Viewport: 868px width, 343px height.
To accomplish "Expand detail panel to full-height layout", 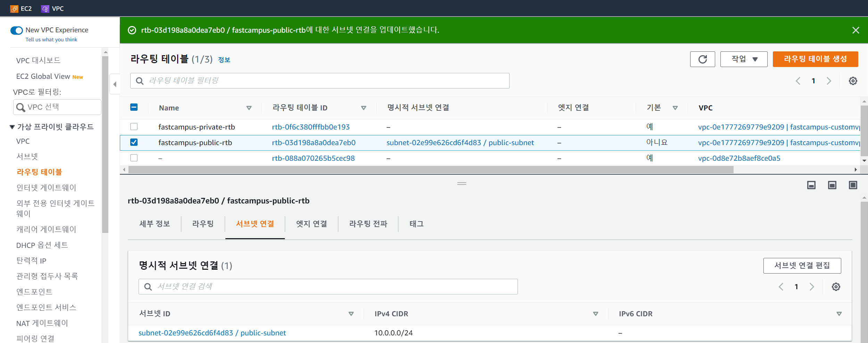I will tap(853, 185).
